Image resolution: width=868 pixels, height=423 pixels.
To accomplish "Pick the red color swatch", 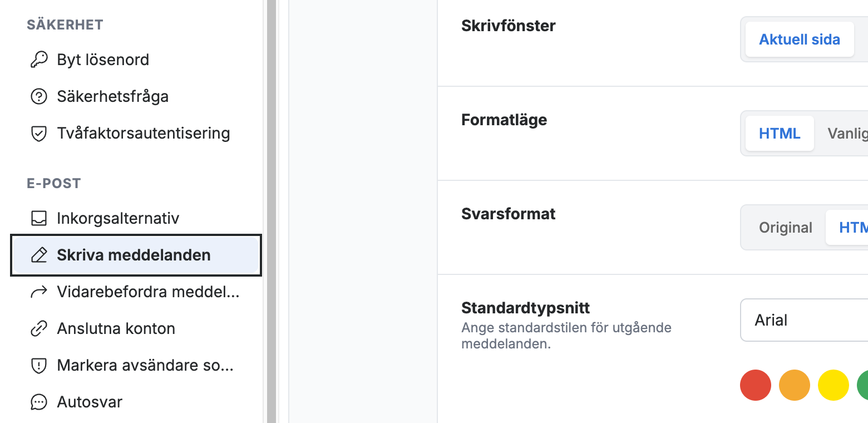I will point(756,385).
